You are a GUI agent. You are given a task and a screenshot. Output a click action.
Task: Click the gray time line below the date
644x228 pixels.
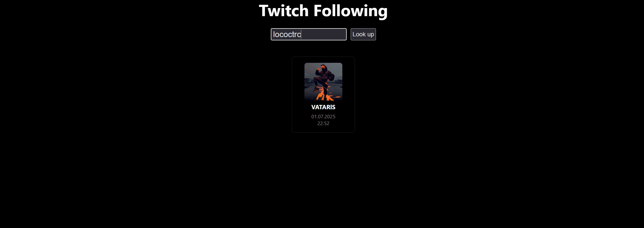point(323,123)
